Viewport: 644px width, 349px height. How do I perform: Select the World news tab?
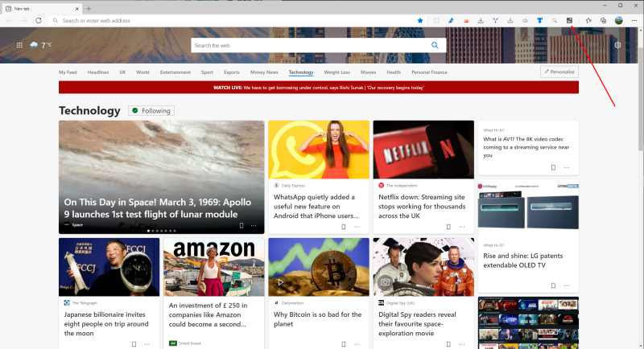[142, 72]
